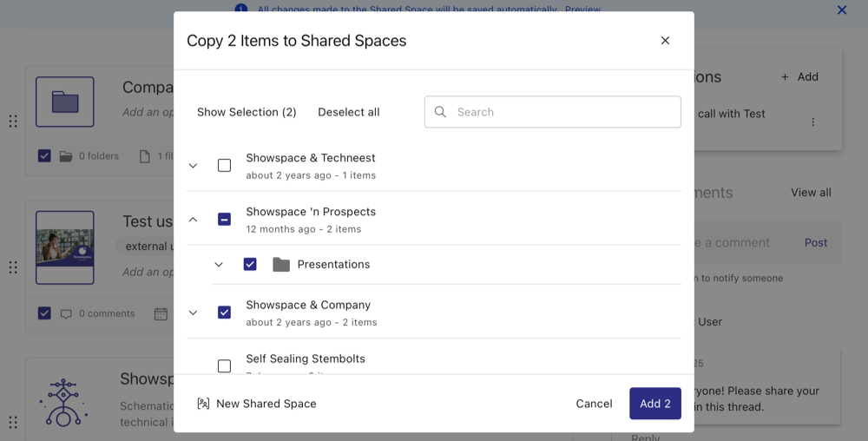Click the New Shared Space icon
The image size is (868, 441).
click(203, 404)
